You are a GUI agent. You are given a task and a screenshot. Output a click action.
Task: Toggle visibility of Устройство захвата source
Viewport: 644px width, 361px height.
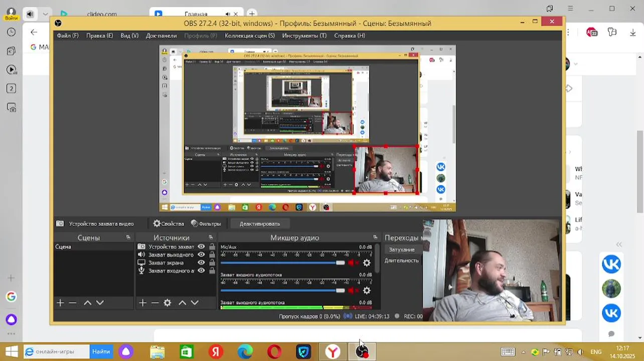click(201, 247)
